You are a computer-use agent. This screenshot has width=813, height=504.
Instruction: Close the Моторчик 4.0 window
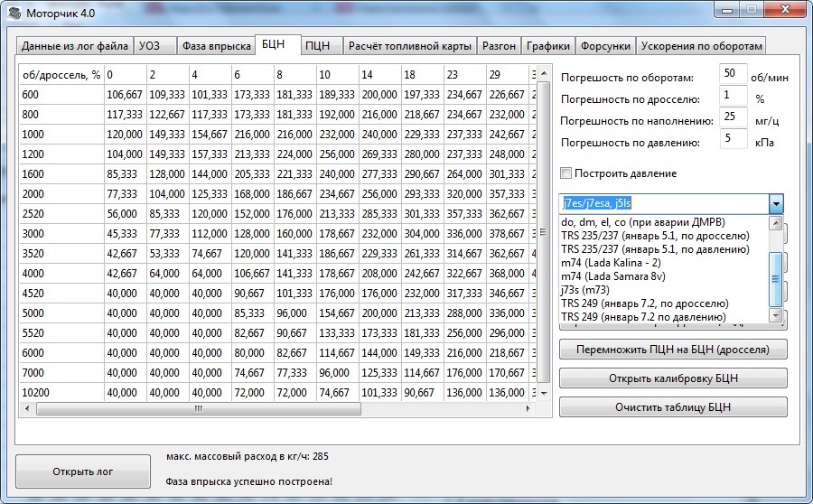785,9
